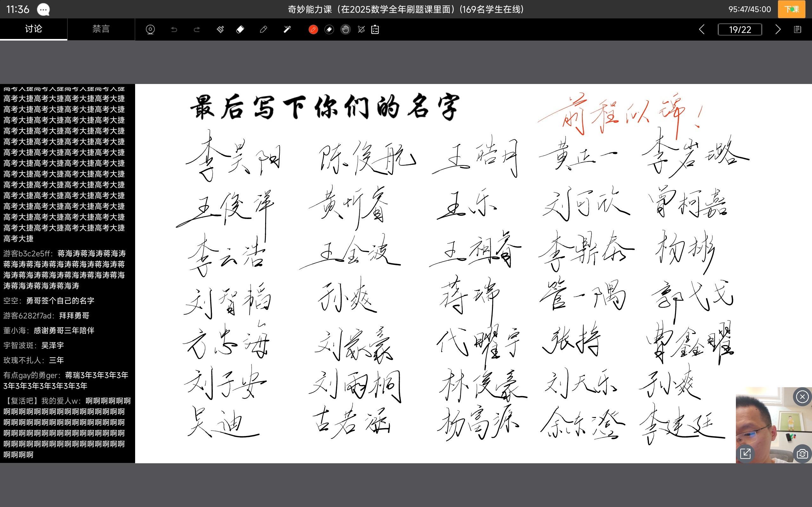This screenshot has width=812, height=507.
Task: Click the webcam camera icon in the toolbar
Action: coord(150,29)
